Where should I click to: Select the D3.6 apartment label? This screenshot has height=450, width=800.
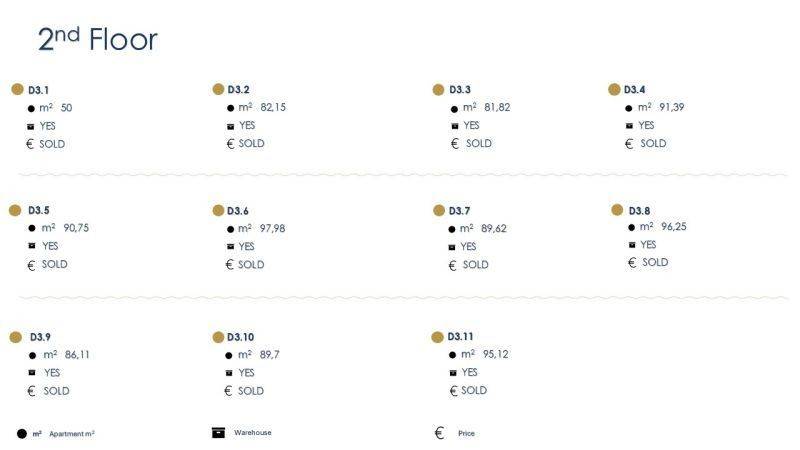click(238, 211)
